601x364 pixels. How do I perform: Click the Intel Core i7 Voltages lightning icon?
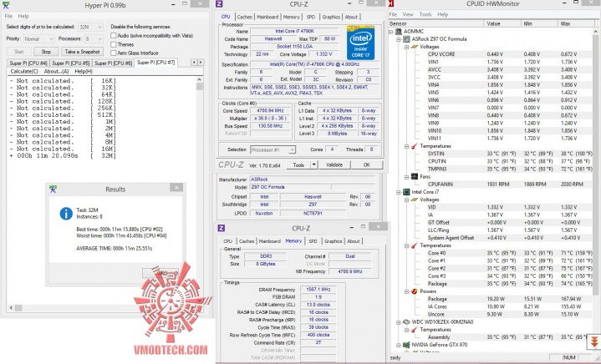click(x=415, y=200)
